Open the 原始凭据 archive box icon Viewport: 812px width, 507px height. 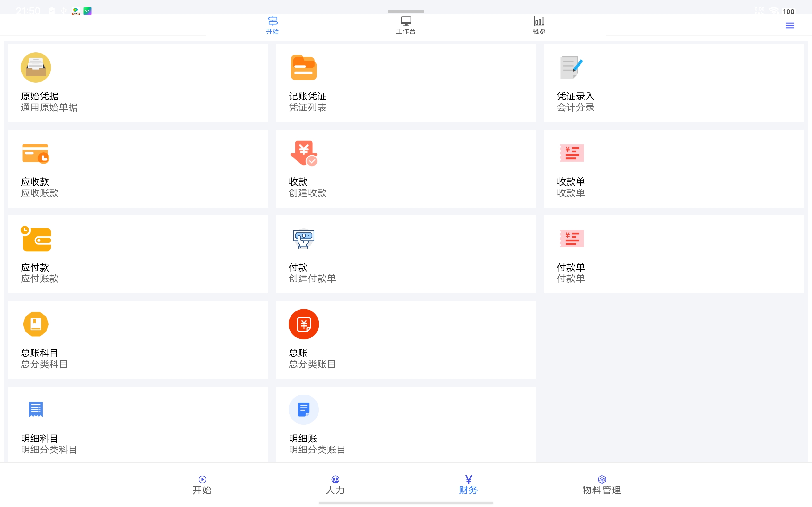point(36,67)
